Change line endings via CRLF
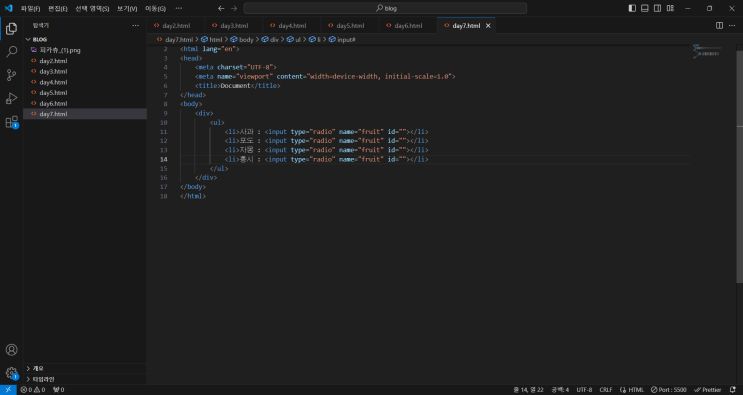The width and height of the screenshot is (743, 395). 606,390
